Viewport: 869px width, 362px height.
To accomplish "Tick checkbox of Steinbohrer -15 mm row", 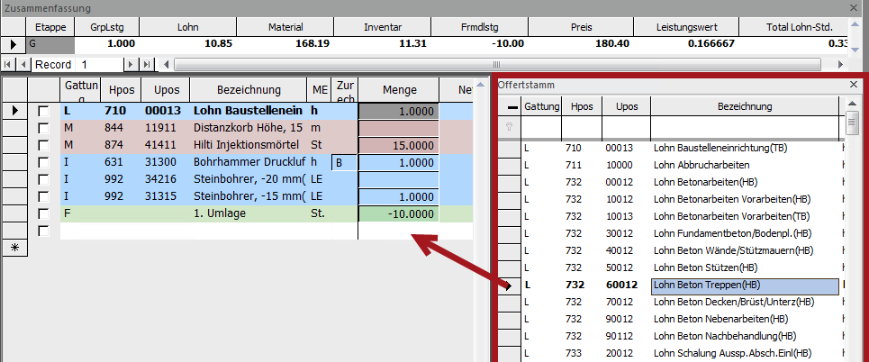I will (43, 197).
